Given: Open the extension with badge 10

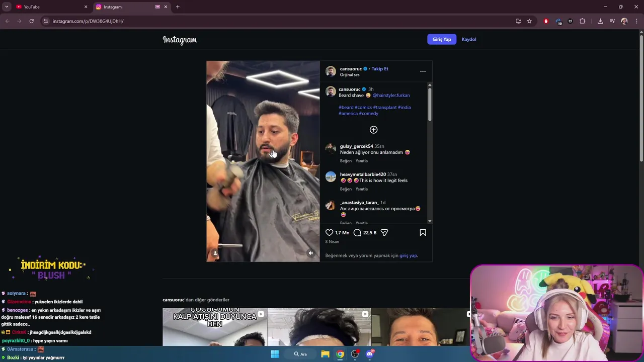Looking at the screenshot, I should tap(558, 21).
